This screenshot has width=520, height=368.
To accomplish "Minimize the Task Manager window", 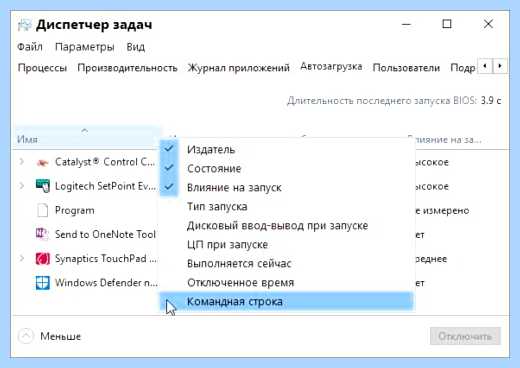I will pos(406,24).
